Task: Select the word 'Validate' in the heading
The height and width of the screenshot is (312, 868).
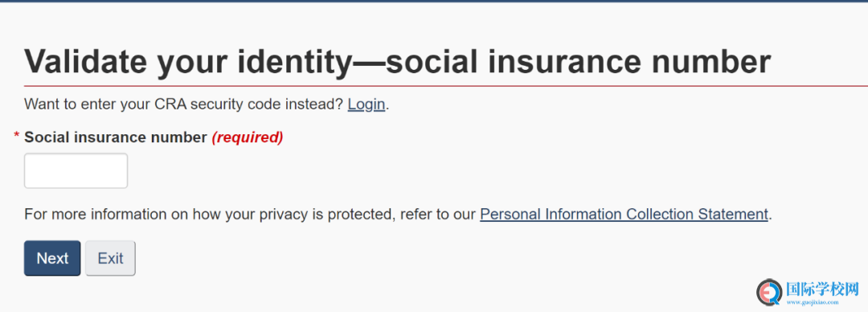Action: pos(86,61)
